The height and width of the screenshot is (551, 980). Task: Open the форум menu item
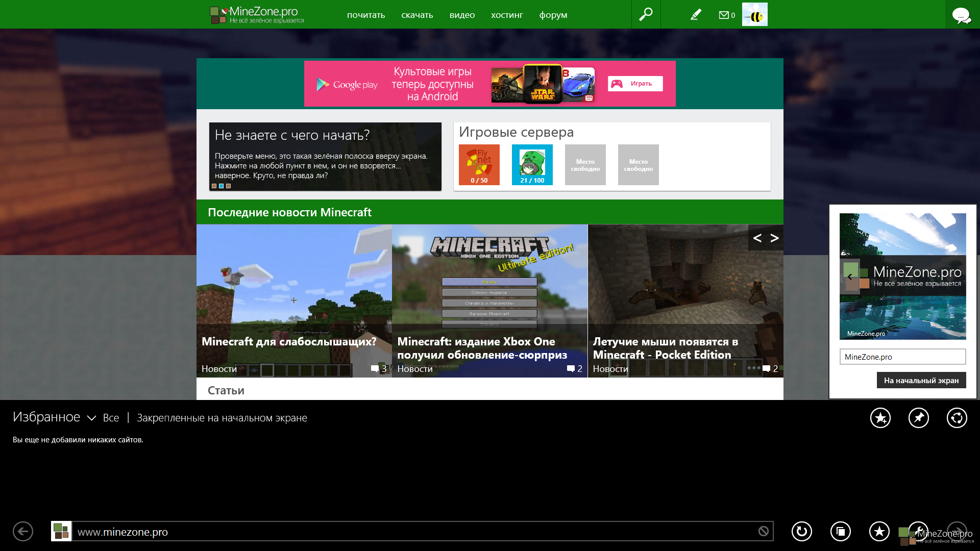tap(553, 15)
